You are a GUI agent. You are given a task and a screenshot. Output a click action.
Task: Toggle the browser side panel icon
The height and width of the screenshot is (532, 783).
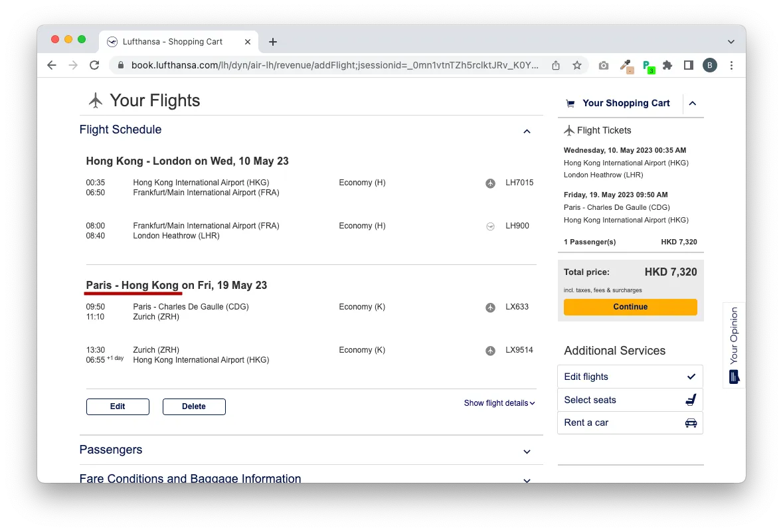click(689, 66)
